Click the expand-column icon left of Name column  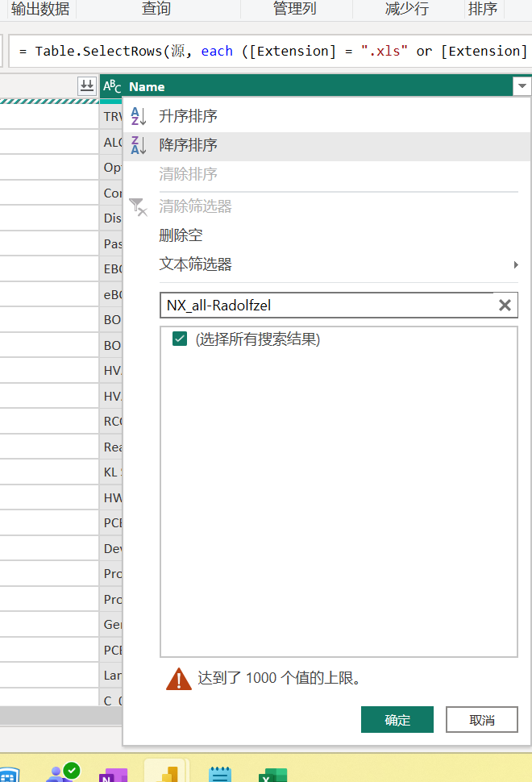point(87,86)
